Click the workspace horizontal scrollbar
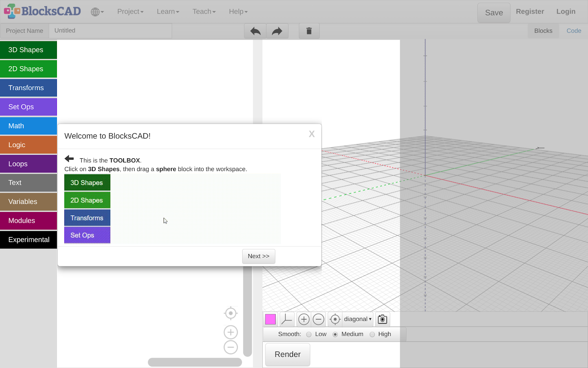The height and width of the screenshot is (368, 588). 195,362
